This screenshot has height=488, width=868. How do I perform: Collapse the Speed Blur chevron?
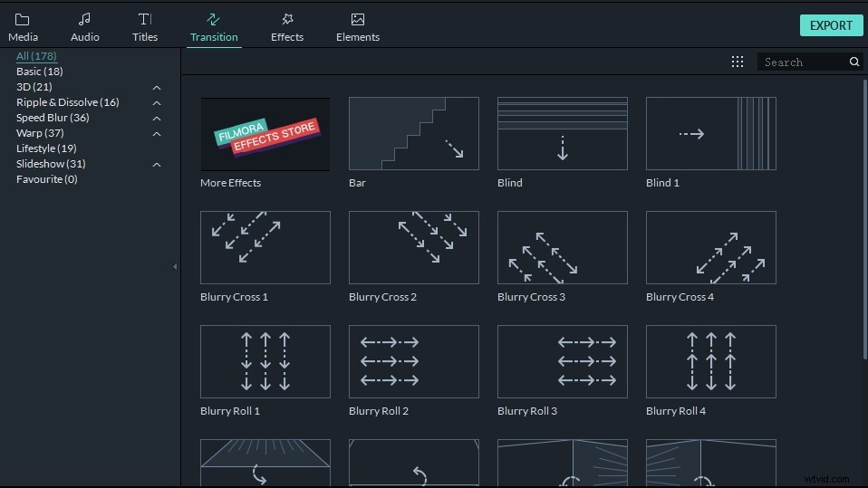157,119
